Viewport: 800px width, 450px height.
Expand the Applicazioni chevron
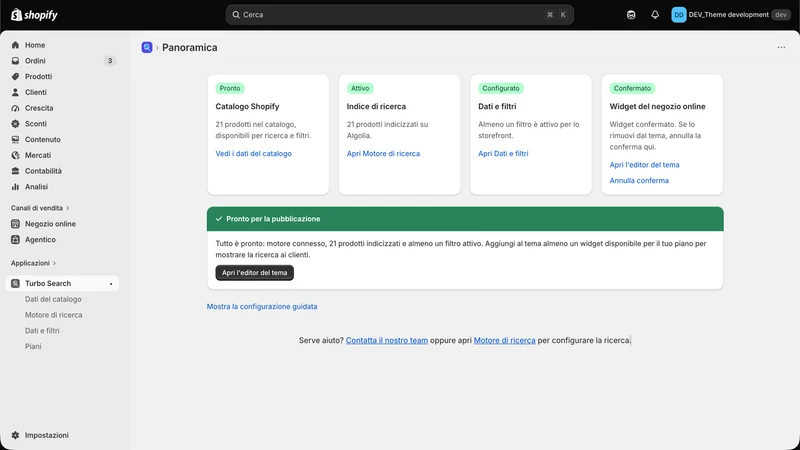[x=55, y=263]
